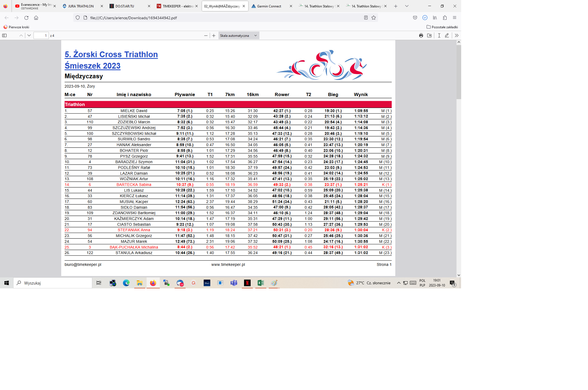The height and width of the screenshot is (390, 588).
Task: Open Task View on taskbar
Action: click(99, 283)
